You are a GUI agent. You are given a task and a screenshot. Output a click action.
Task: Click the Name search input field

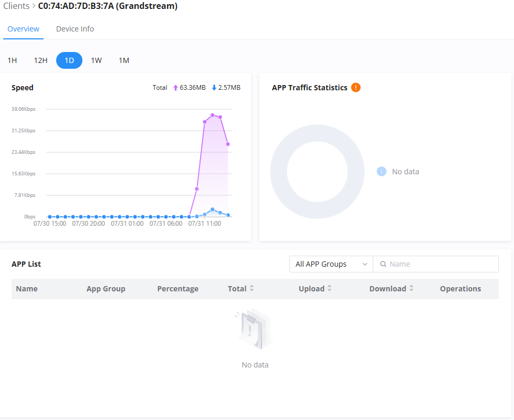point(436,264)
